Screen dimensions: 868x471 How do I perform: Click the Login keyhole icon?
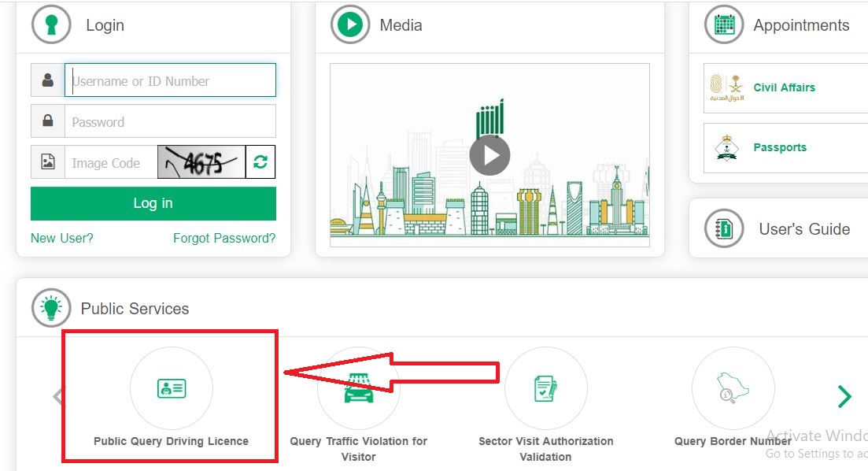[50, 24]
